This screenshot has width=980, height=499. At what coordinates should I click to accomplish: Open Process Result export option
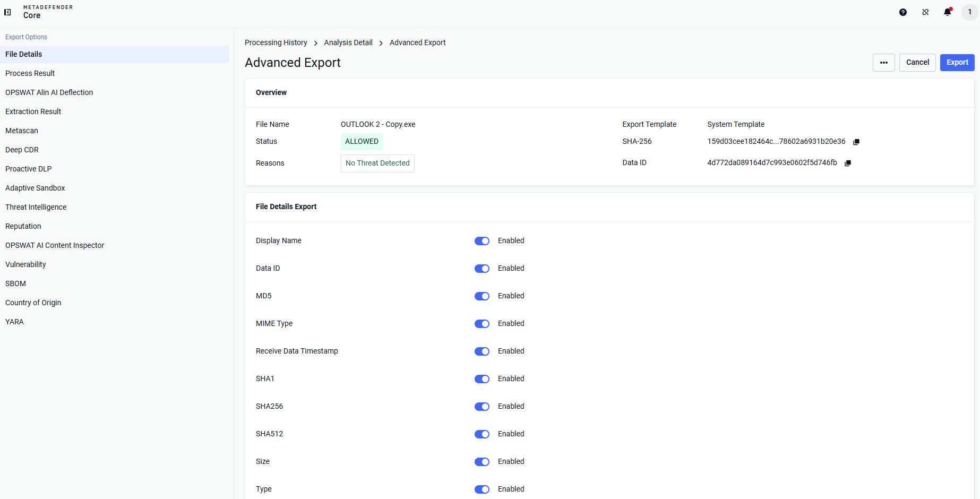coord(115,74)
